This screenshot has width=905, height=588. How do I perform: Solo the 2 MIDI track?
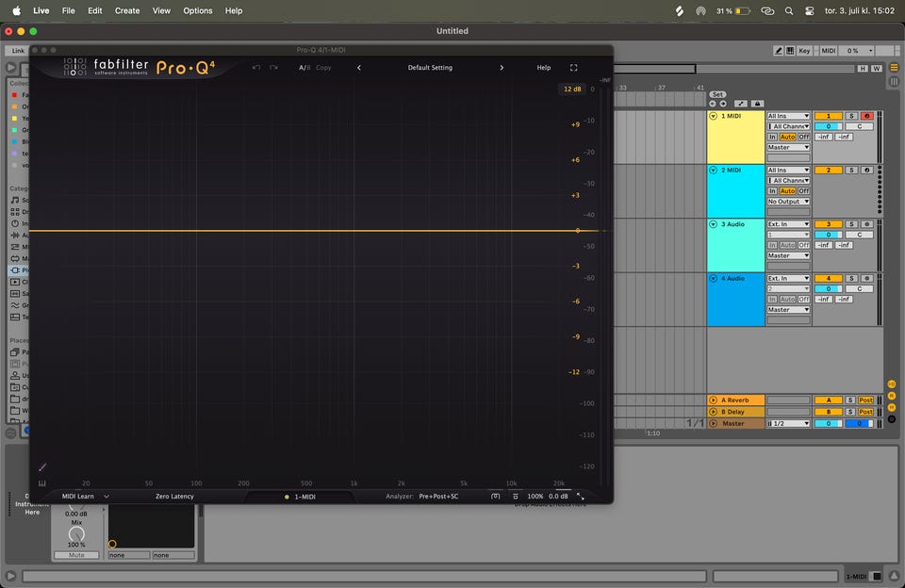point(850,170)
